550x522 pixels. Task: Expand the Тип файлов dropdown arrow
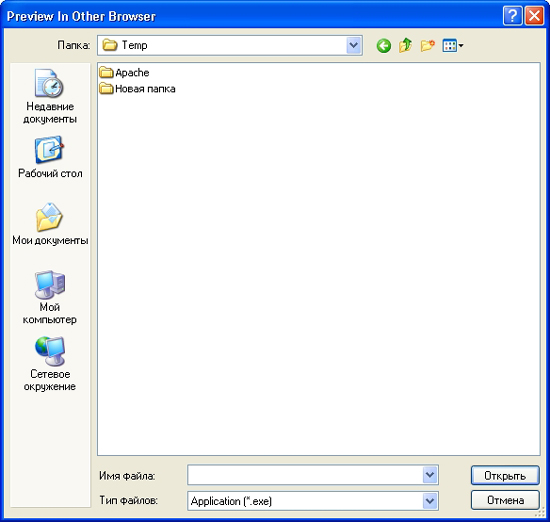[430, 501]
